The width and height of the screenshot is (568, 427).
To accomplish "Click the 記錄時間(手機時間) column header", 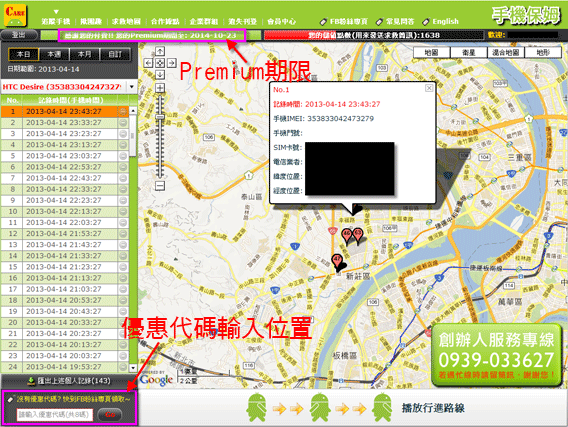I will (70, 100).
